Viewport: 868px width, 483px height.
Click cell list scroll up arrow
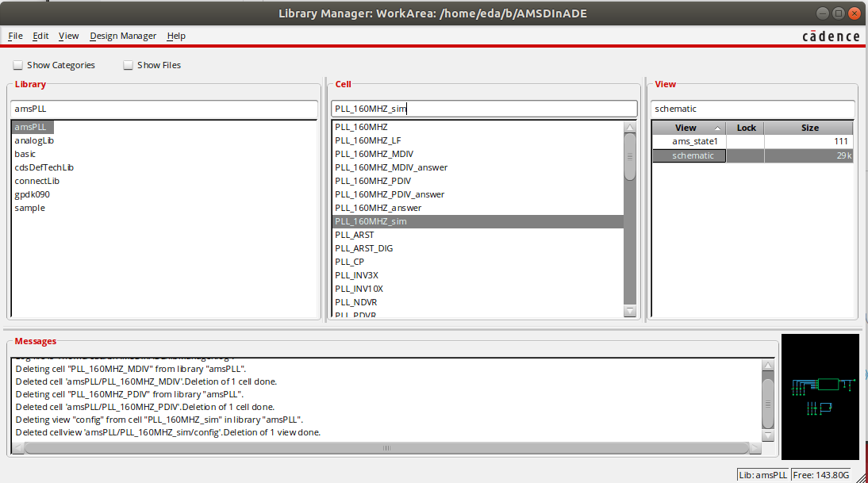(x=630, y=127)
